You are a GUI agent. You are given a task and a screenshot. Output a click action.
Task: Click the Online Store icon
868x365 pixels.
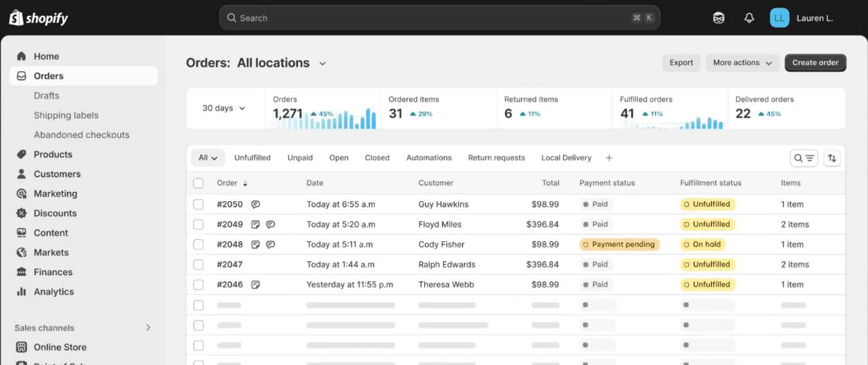[x=21, y=347]
